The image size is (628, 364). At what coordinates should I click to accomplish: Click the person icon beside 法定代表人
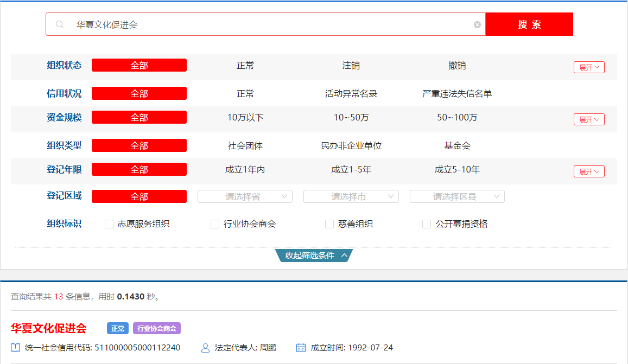point(205,348)
